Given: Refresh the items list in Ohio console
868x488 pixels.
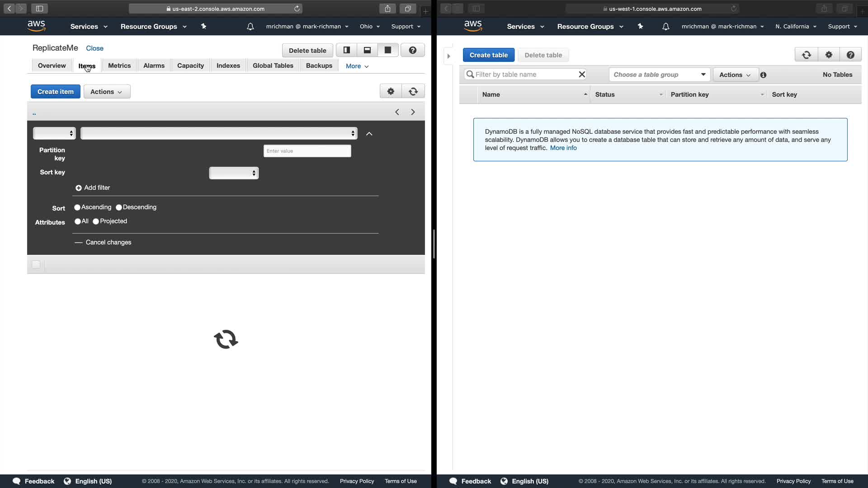Looking at the screenshot, I should (413, 92).
